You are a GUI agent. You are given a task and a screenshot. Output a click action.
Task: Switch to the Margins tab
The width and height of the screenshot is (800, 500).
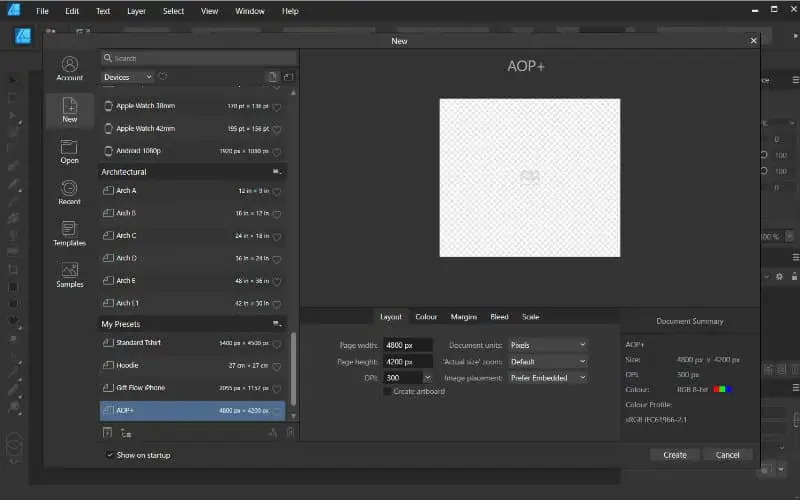point(463,317)
